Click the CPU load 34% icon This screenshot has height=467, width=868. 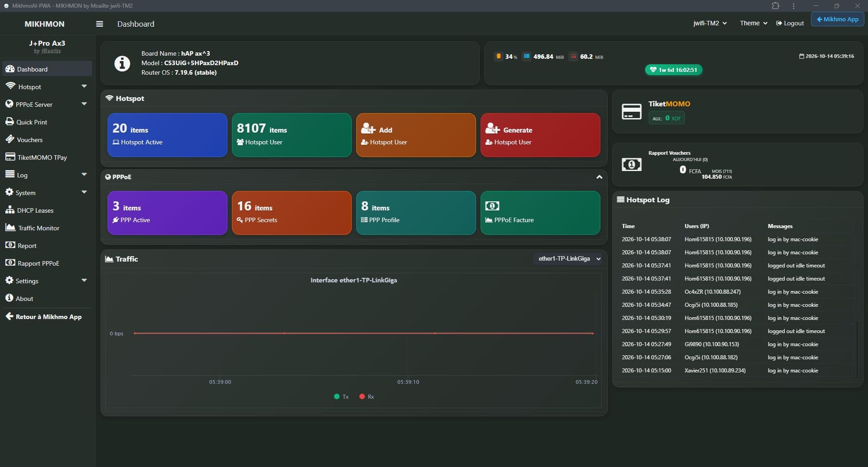pos(499,56)
